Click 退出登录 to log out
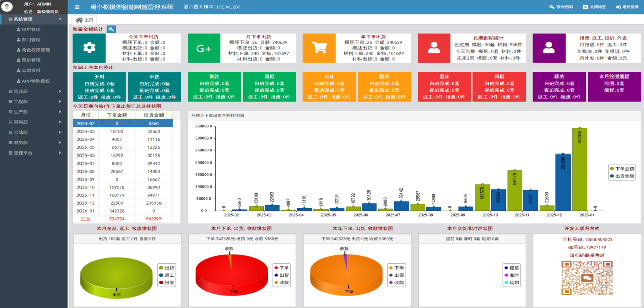 tap(627, 7)
